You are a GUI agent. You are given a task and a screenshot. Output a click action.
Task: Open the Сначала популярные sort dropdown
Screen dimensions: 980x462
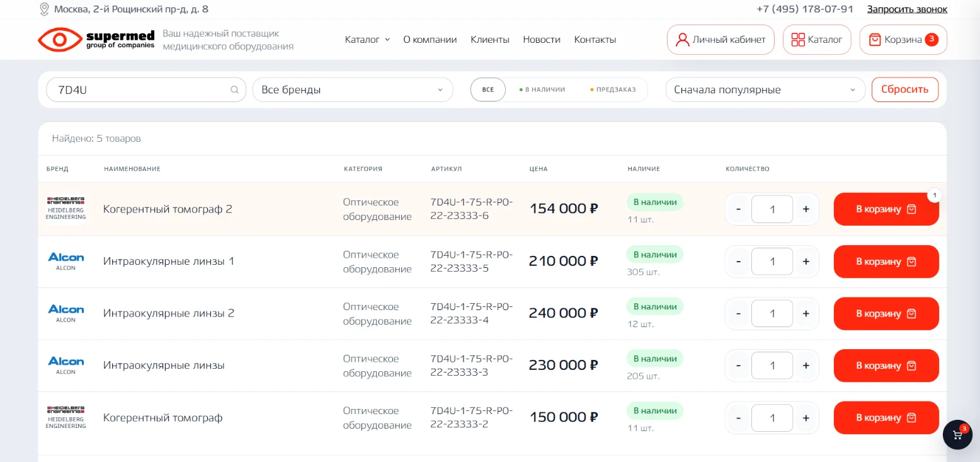tap(765, 90)
